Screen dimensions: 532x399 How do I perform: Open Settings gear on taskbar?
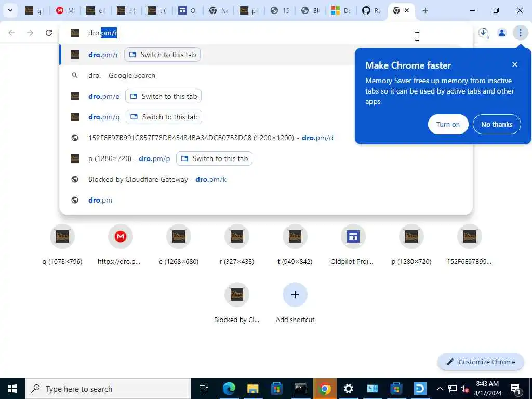(349, 389)
